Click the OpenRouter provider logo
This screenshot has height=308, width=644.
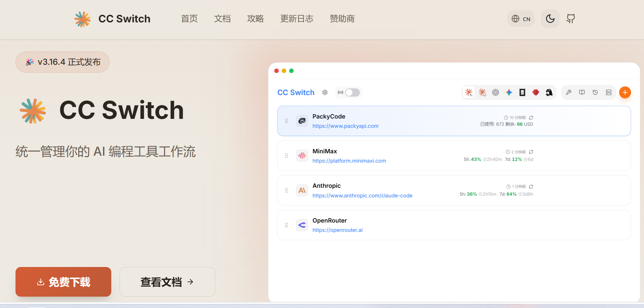tap(302, 225)
